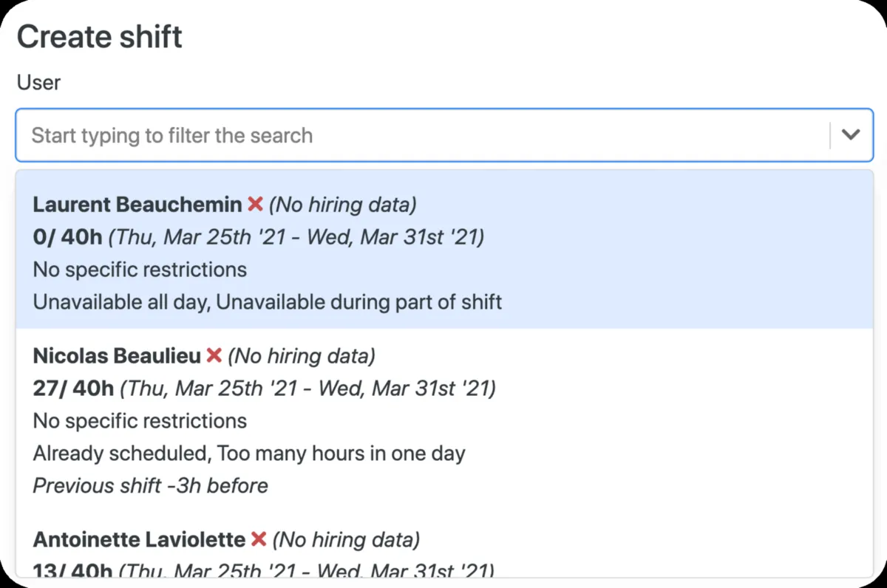
Task: Choose Antoinette Laviolette as the shift user
Action: tap(139, 540)
